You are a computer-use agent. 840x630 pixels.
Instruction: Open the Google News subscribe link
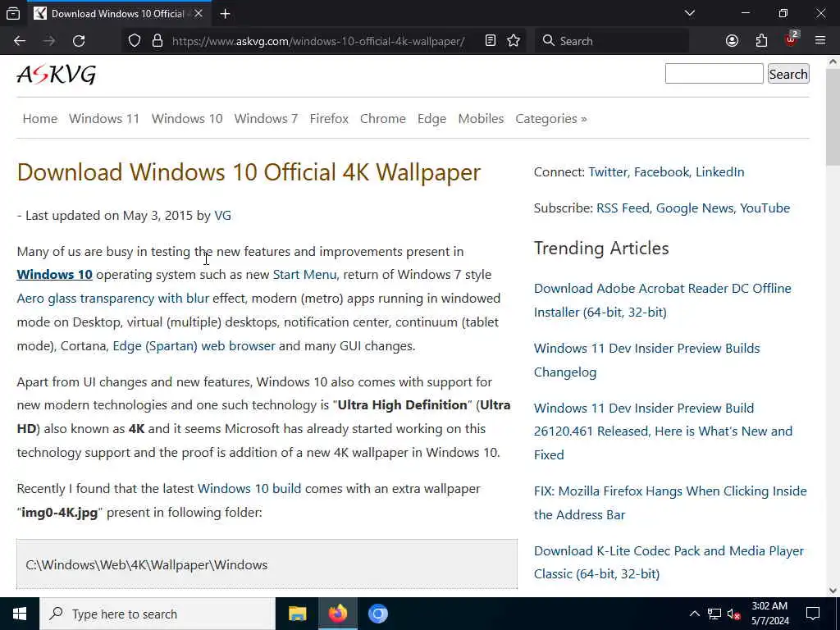coord(696,208)
